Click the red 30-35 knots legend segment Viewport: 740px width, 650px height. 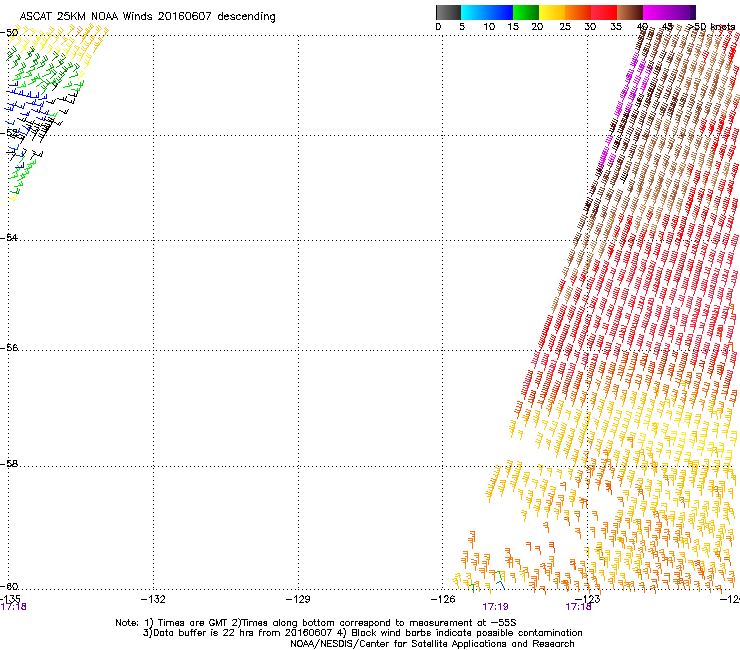[604, 12]
